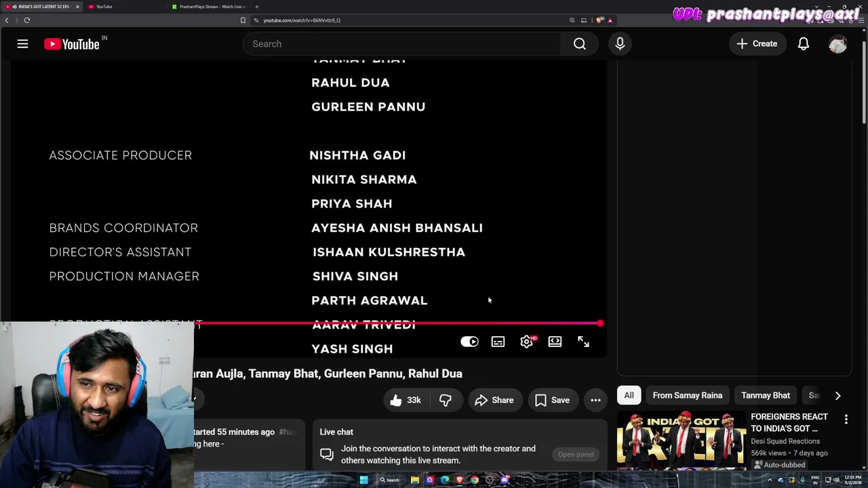Click the browser address bar URL
This screenshot has height=488, width=868.
pos(302,20)
